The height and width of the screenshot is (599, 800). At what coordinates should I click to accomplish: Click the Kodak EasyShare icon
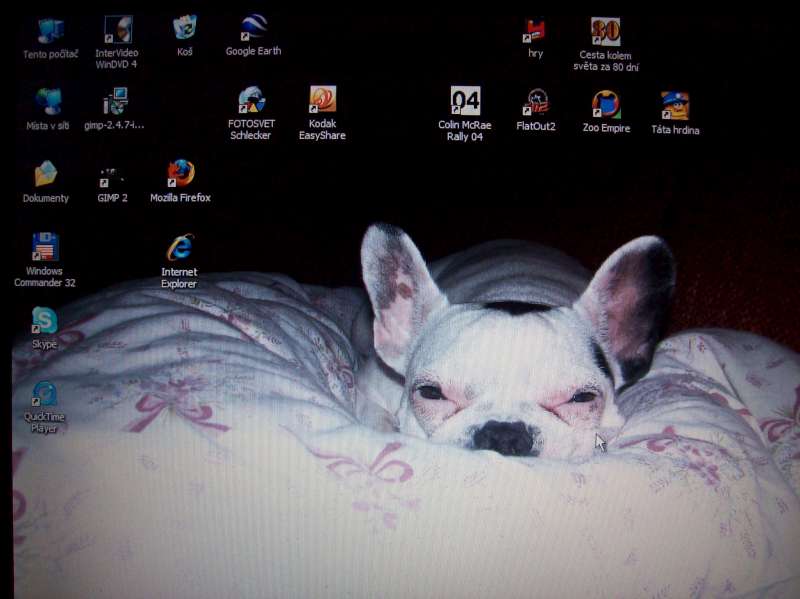pos(322,100)
